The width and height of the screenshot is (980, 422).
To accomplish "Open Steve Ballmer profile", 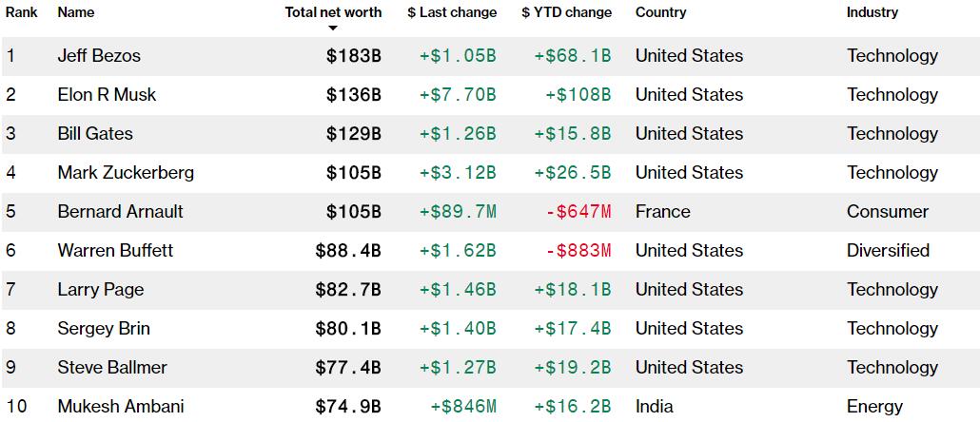I will point(112,368).
